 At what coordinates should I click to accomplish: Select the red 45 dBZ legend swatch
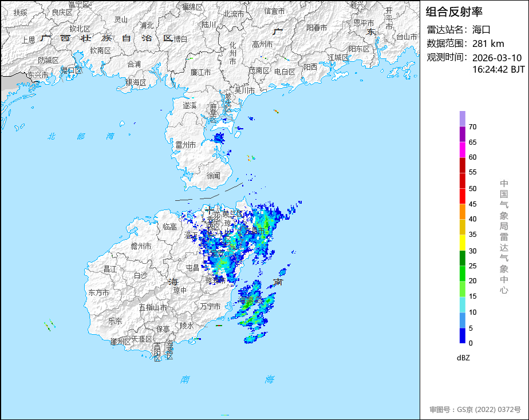click(462, 196)
